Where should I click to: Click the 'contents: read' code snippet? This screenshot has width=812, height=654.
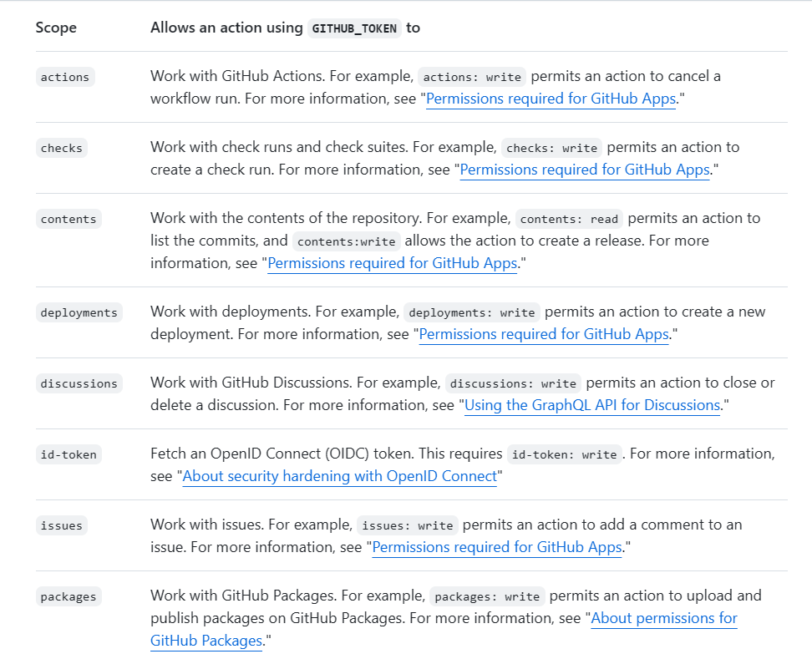pyautogui.click(x=569, y=219)
